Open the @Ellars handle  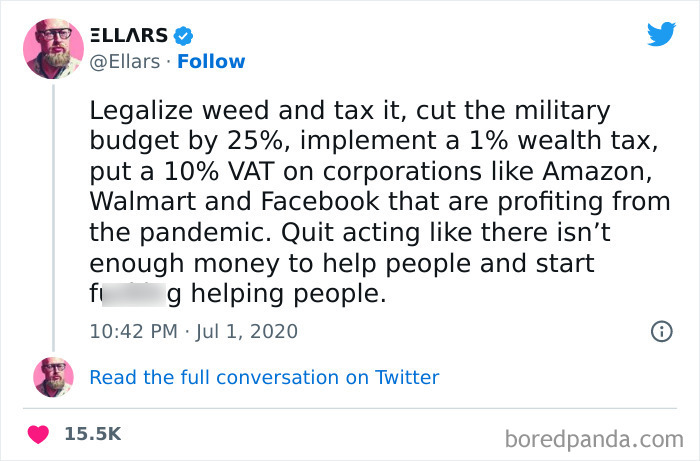pos(125,62)
